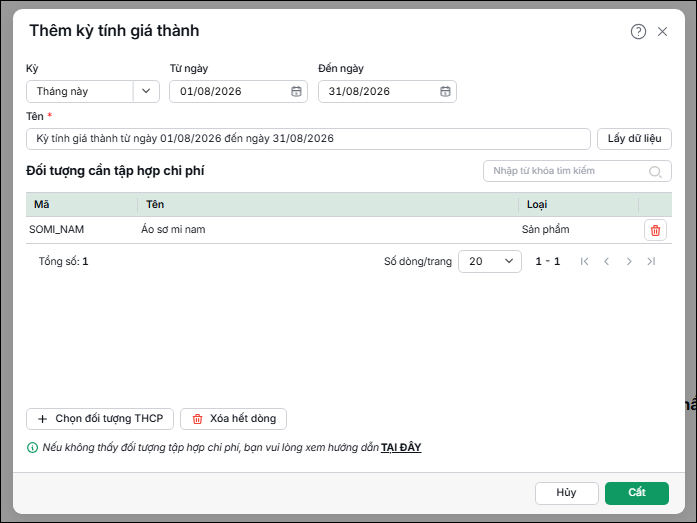This screenshot has height=523, width=697.
Task: Open calendar picker for Từ ngày
Action: [x=296, y=92]
